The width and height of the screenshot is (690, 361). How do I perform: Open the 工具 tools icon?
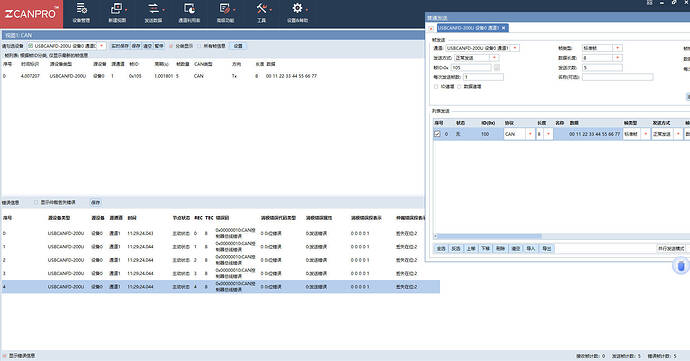[261, 12]
